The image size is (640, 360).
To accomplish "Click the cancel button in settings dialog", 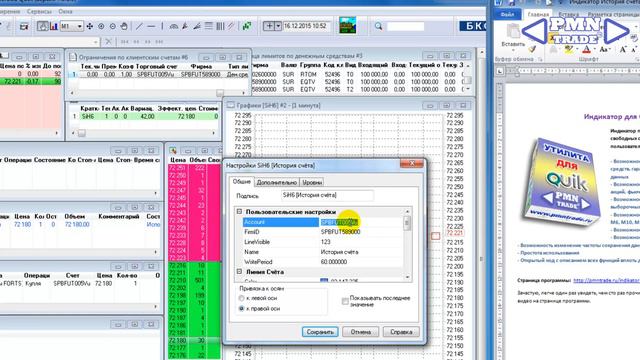I will click(x=360, y=332).
